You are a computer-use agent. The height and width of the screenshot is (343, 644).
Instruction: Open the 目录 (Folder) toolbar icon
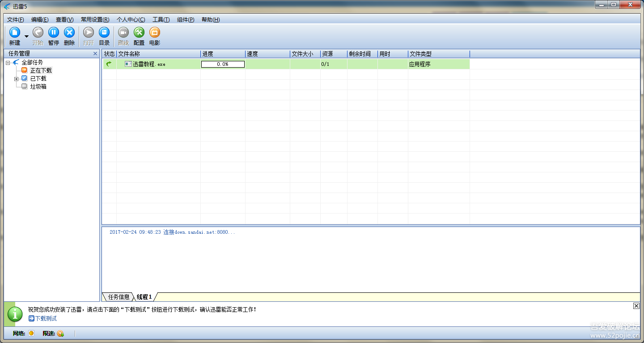click(104, 32)
